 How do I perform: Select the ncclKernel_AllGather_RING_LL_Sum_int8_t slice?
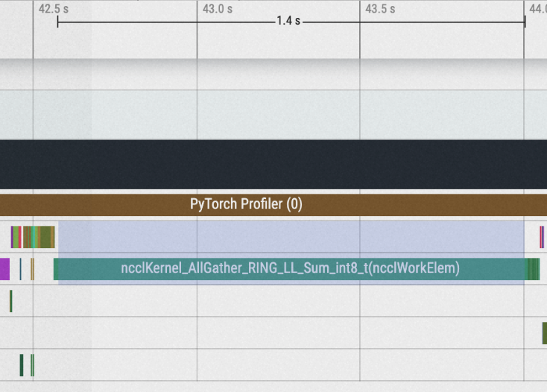point(290,269)
